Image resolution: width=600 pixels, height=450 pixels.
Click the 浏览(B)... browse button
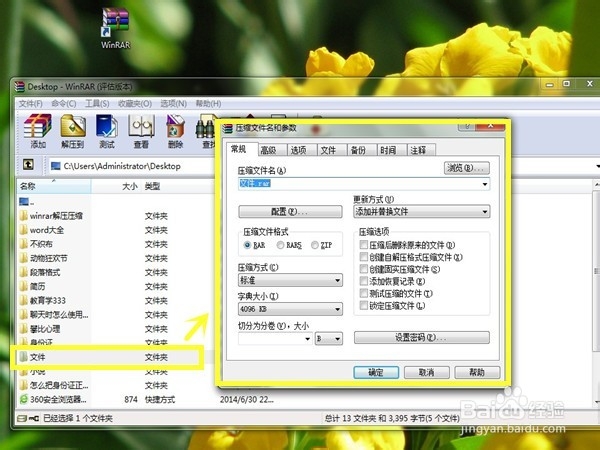tap(467, 168)
